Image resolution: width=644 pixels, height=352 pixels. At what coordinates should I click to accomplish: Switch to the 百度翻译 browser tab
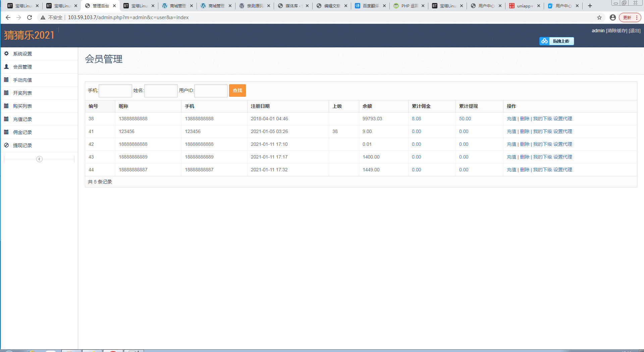click(370, 6)
